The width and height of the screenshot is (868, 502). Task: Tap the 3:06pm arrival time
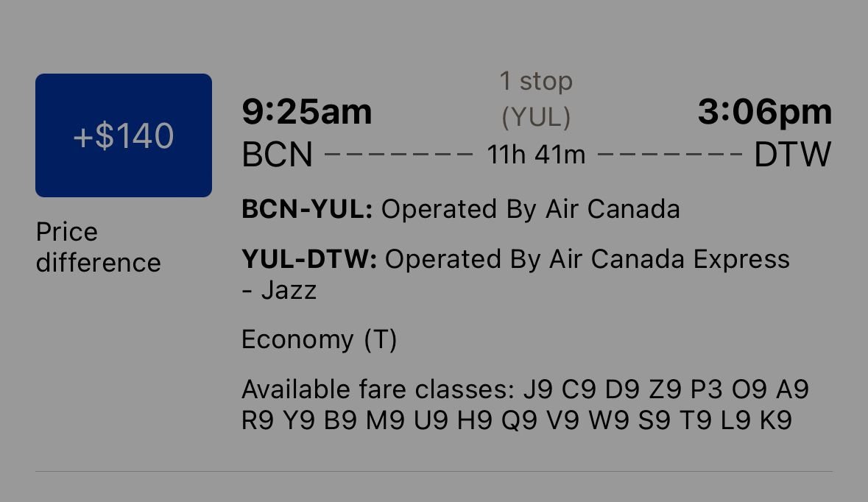click(765, 112)
